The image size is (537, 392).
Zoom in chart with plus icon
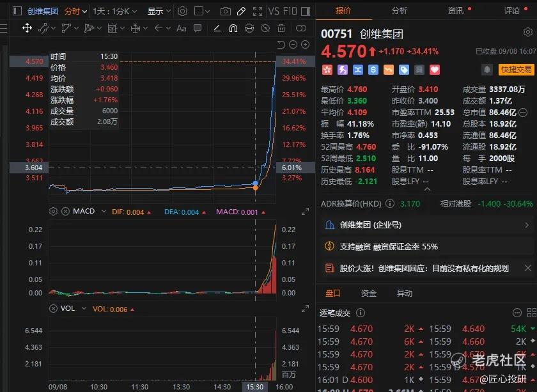point(305,45)
